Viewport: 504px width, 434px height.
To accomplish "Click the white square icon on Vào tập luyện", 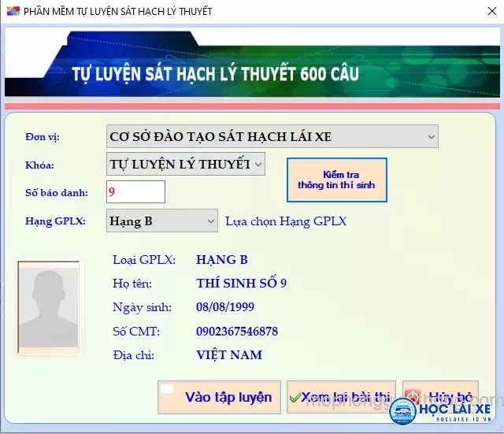I will coord(167,389).
